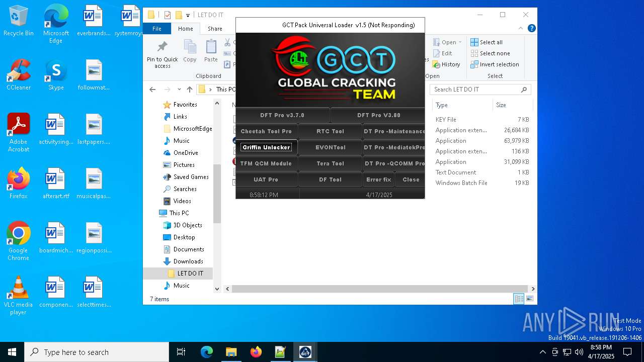Launch DFT Pro V3.80 from GCT loader
This screenshot has width=644, height=362.
[378, 115]
